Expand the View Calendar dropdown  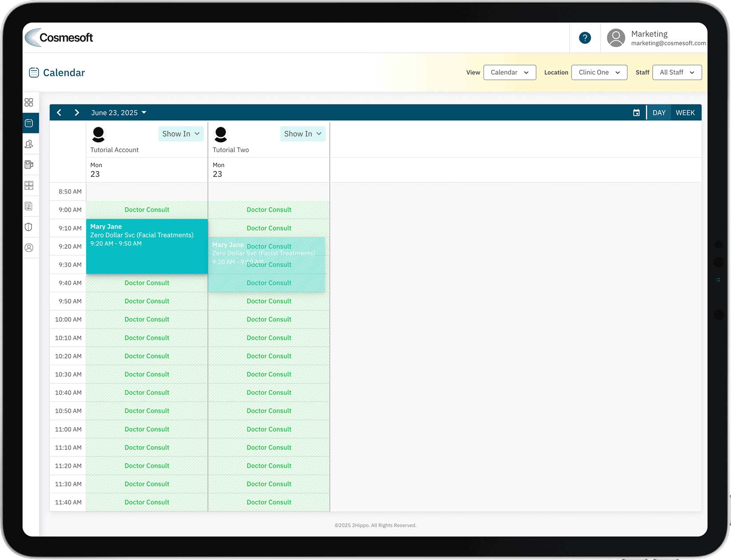point(509,72)
